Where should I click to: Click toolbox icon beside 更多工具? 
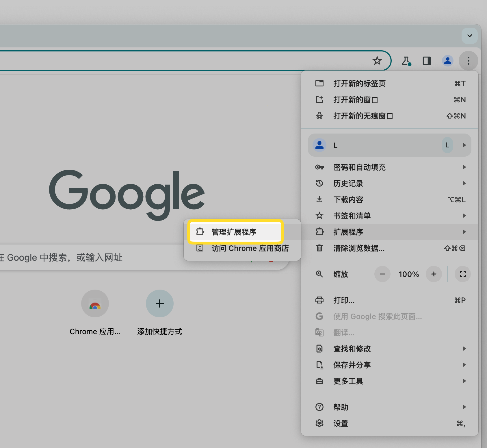(319, 381)
